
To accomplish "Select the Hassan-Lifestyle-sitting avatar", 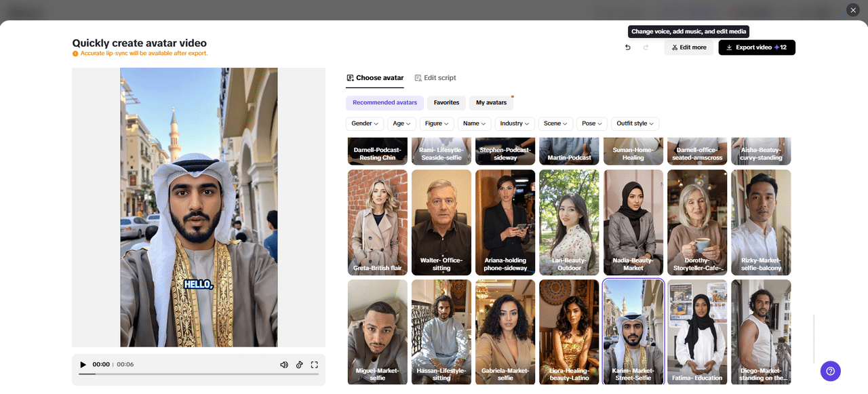I will [441, 332].
